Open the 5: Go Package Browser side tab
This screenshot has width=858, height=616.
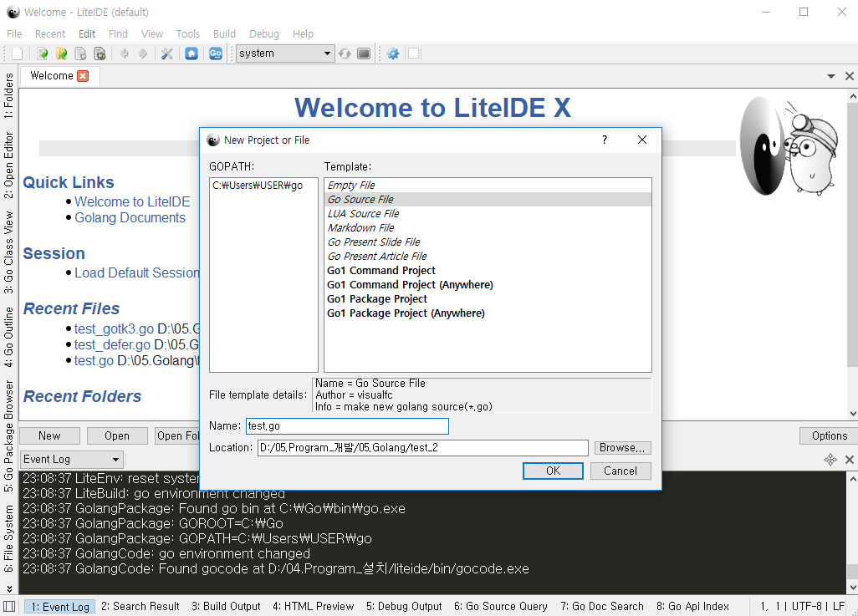8,435
